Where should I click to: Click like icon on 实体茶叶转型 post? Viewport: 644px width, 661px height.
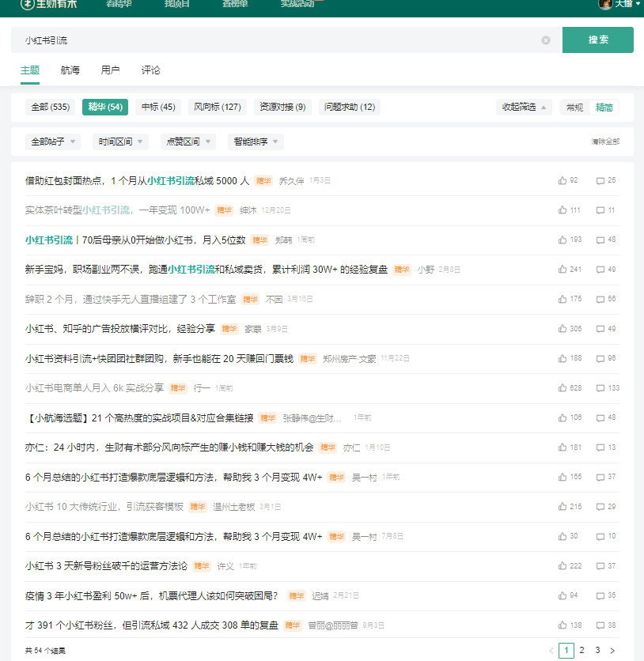563,210
